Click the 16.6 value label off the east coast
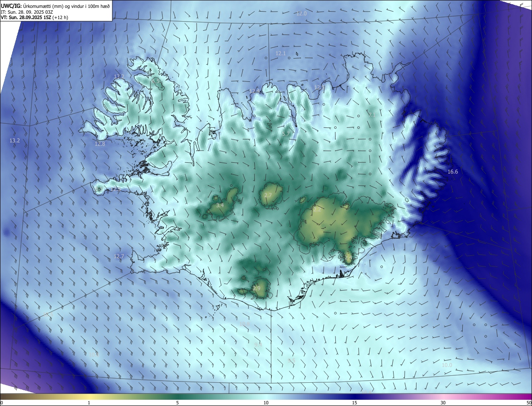 453,171
